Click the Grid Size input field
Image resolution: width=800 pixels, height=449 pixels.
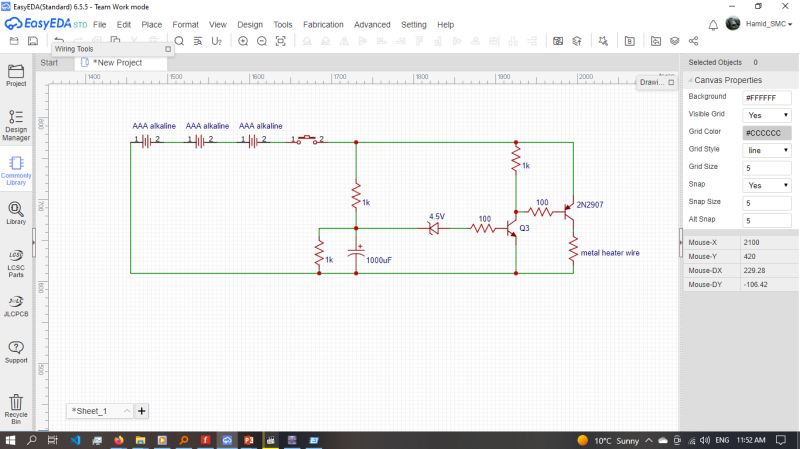(767, 168)
